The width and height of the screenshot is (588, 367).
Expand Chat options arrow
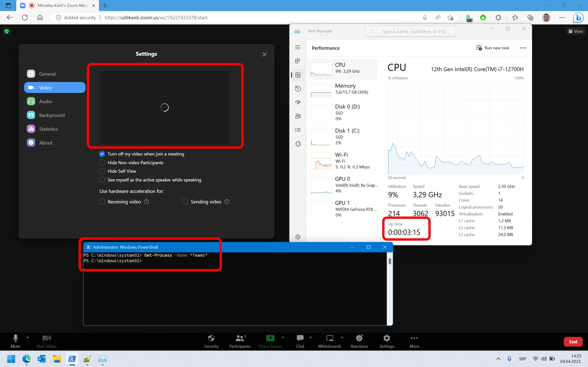311,337
